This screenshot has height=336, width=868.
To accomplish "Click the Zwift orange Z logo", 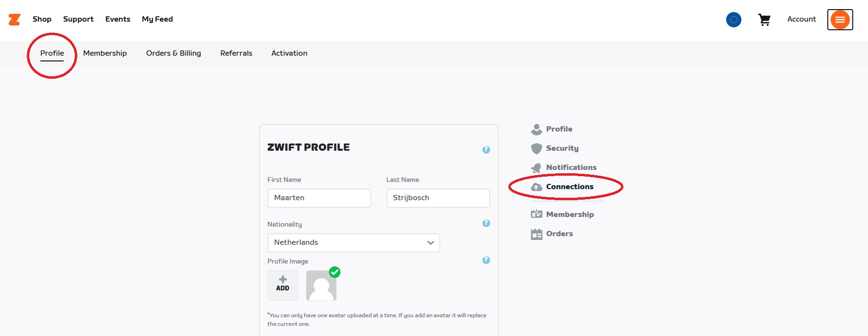I will (14, 19).
